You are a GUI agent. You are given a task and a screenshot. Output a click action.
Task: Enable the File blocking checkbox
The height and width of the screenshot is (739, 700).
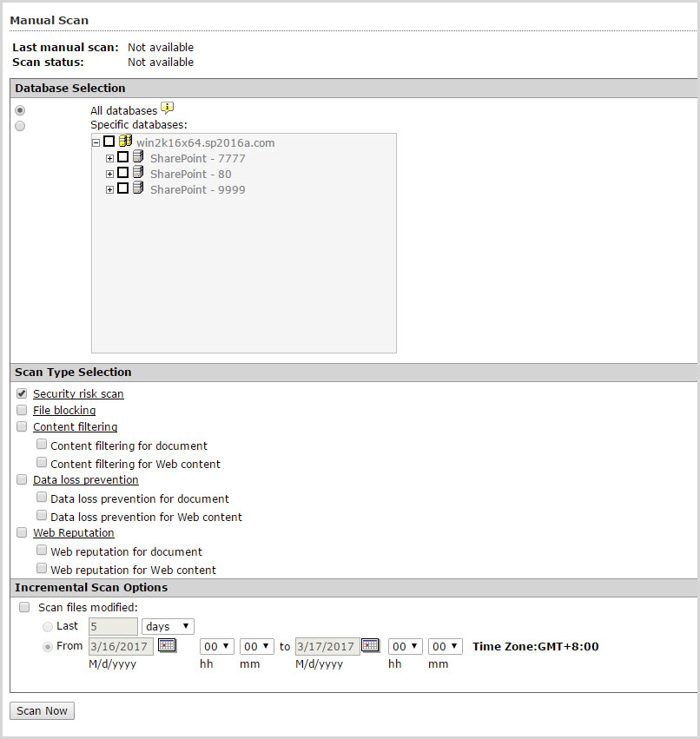point(22,410)
